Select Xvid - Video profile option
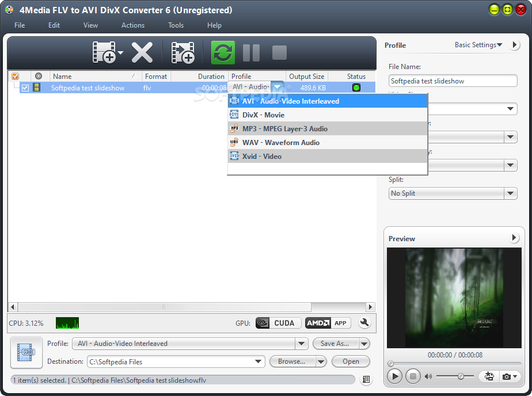Image resolution: width=532 pixels, height=396 pixels. [328, 157]
